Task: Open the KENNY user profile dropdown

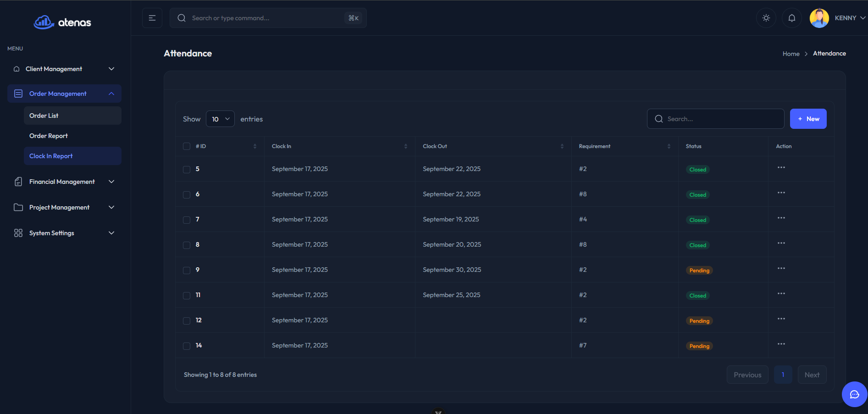Action: [x=838, y=18]
